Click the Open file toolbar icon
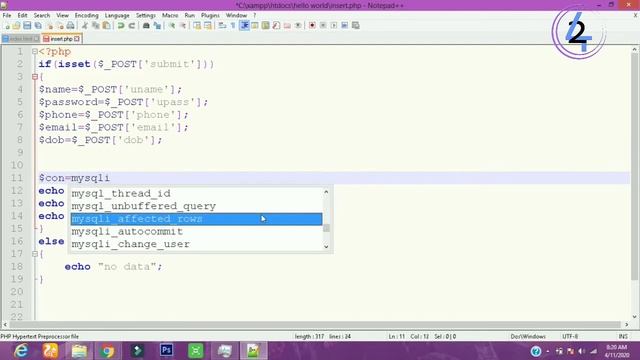This screenshot has height=360, width=640. [16, 26]
